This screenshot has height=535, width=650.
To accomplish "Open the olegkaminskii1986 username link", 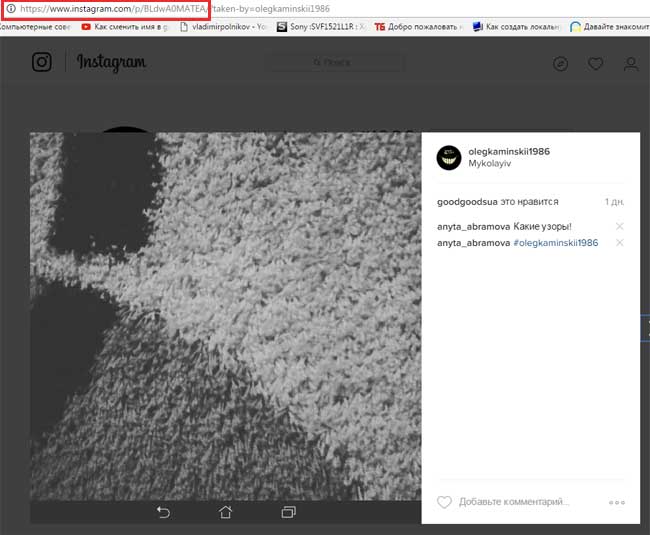I will coord(509,151).
